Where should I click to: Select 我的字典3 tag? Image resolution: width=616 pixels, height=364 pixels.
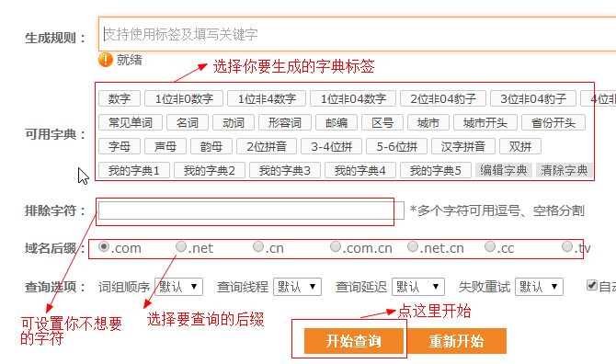click(x=285, y=170)
